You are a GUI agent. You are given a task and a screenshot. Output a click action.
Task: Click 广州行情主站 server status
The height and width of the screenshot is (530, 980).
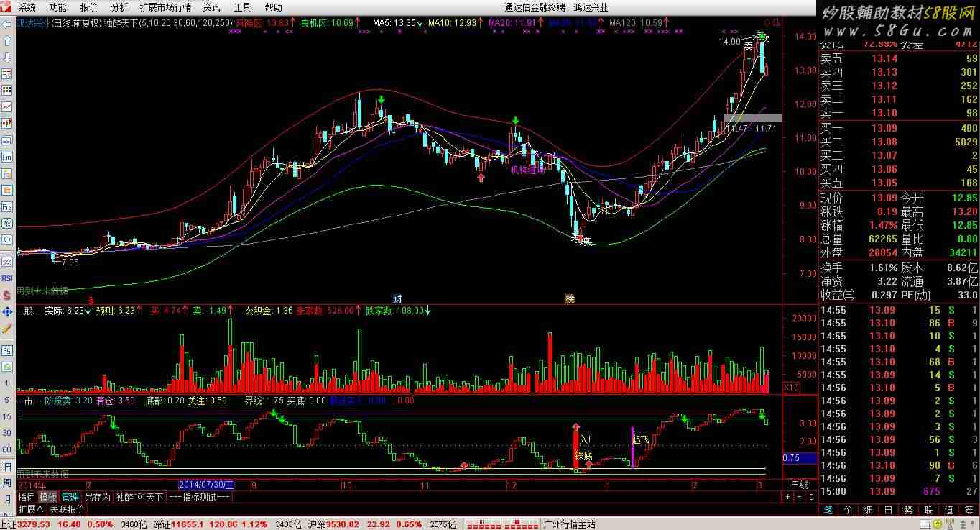(x=570, y=524)
